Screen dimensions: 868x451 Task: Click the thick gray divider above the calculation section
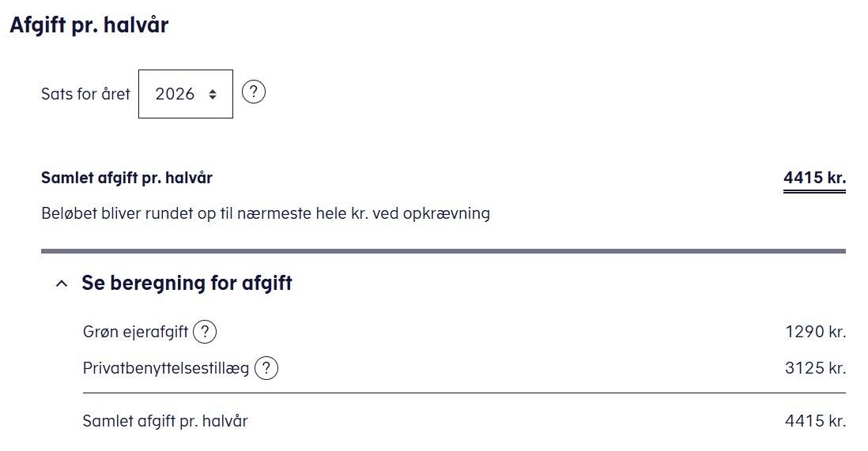pyautogui.click(x=443, y=251)
